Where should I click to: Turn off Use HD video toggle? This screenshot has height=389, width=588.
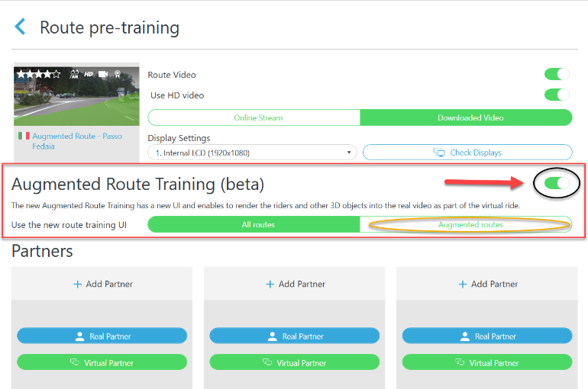tap(557, 95)
